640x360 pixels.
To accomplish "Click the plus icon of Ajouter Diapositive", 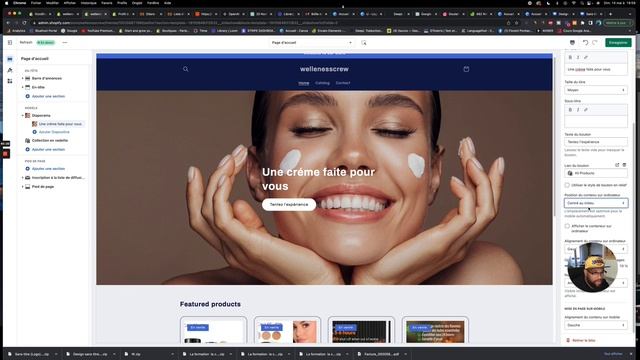I will pos(34,132).
